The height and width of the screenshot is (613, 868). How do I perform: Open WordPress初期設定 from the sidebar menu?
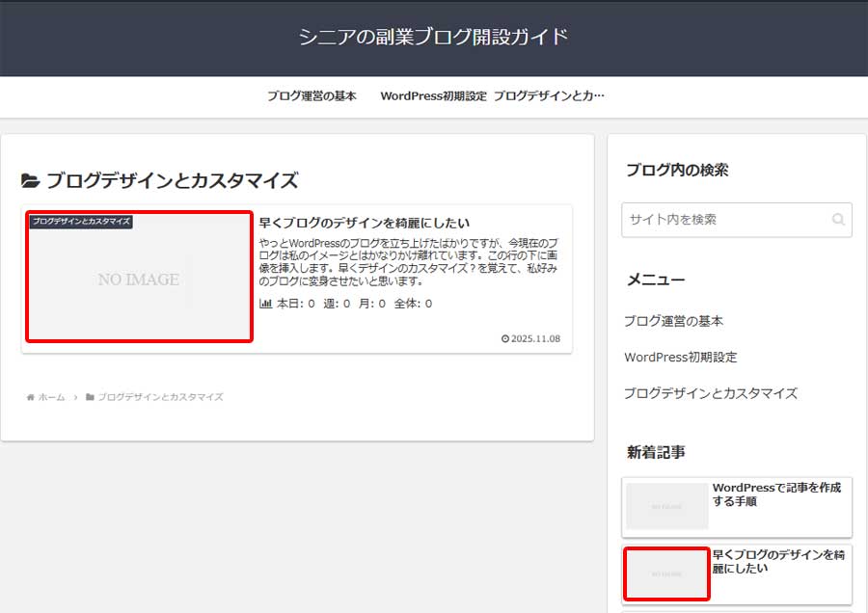[x=681, y=357]
